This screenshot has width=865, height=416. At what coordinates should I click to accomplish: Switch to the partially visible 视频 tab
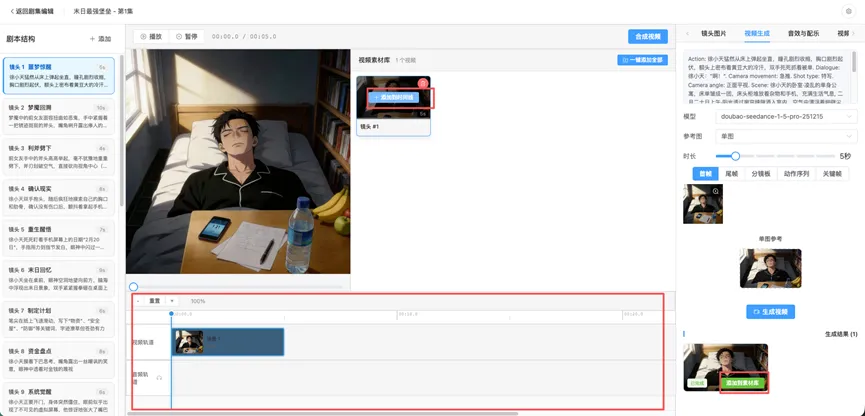click(843, 34)
